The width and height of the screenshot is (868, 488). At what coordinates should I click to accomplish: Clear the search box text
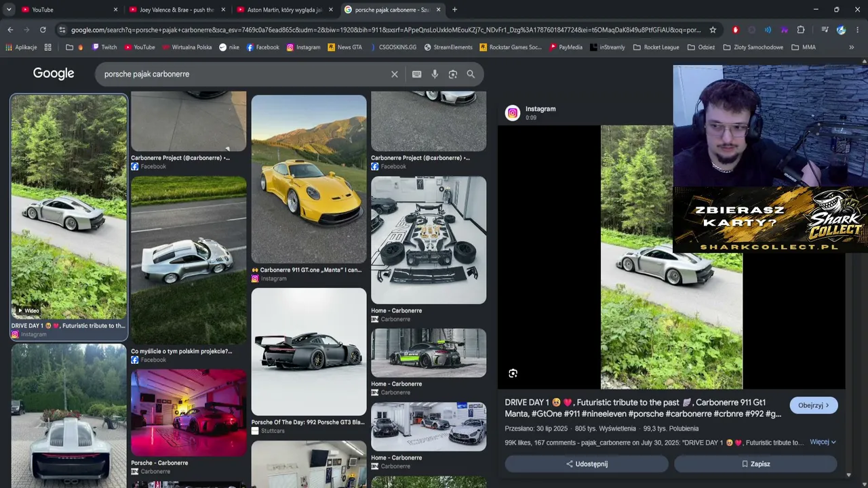(x=395, y=74)
